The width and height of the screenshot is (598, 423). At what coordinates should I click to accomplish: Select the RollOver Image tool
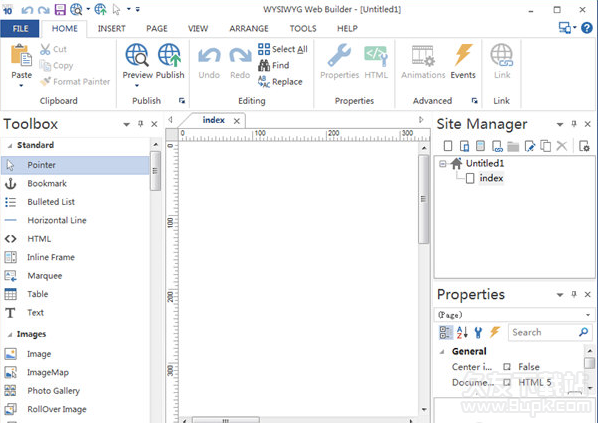76,409
